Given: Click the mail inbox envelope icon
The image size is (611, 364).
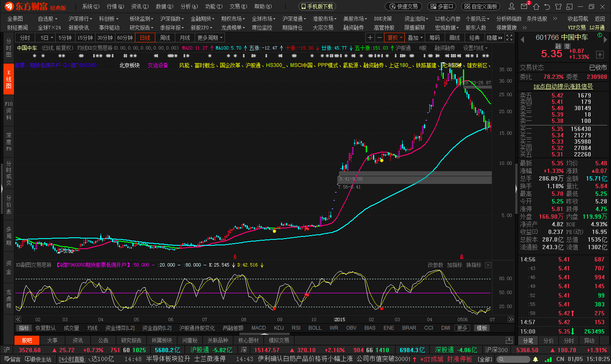Looking at the screenshot, I should [524, 6].
